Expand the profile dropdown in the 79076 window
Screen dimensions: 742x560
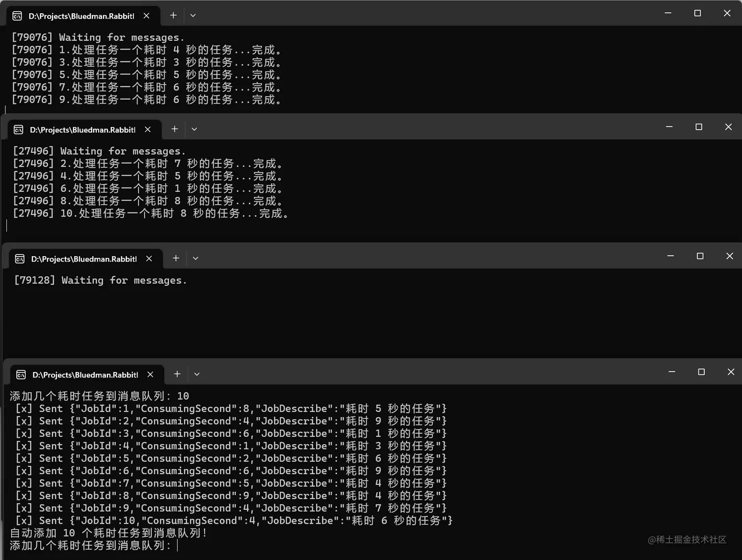[x=193, y=16]
